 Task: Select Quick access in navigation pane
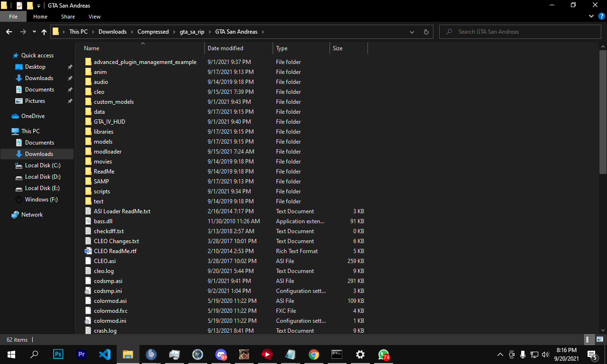[37, 55]
